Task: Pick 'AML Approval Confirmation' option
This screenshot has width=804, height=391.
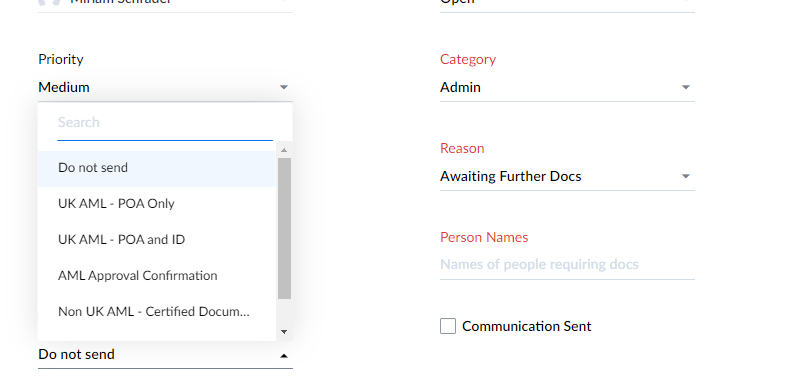Action: coord(156,276)
